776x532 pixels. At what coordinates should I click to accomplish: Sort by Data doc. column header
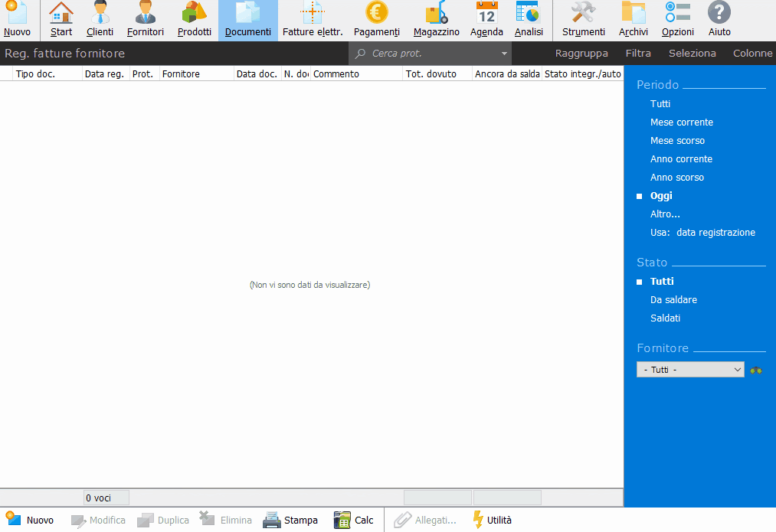[257, 73]
